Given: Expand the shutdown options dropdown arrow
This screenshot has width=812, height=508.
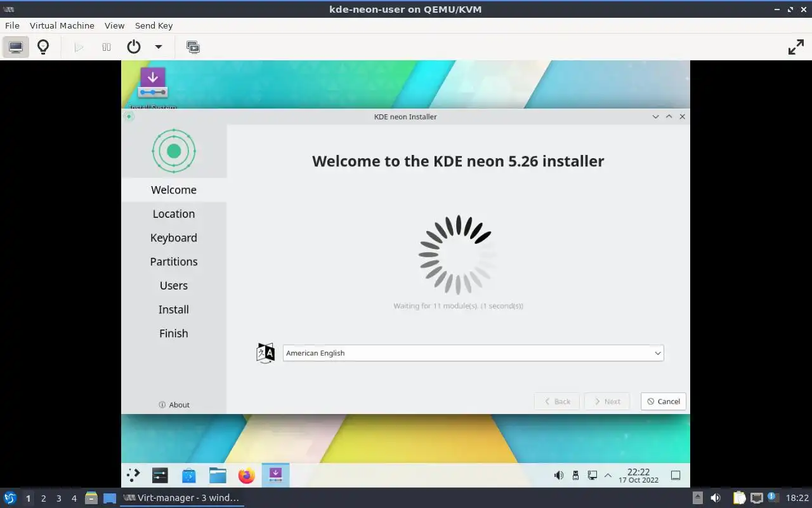Looking at the screenshot, I should tap(159, 47).
